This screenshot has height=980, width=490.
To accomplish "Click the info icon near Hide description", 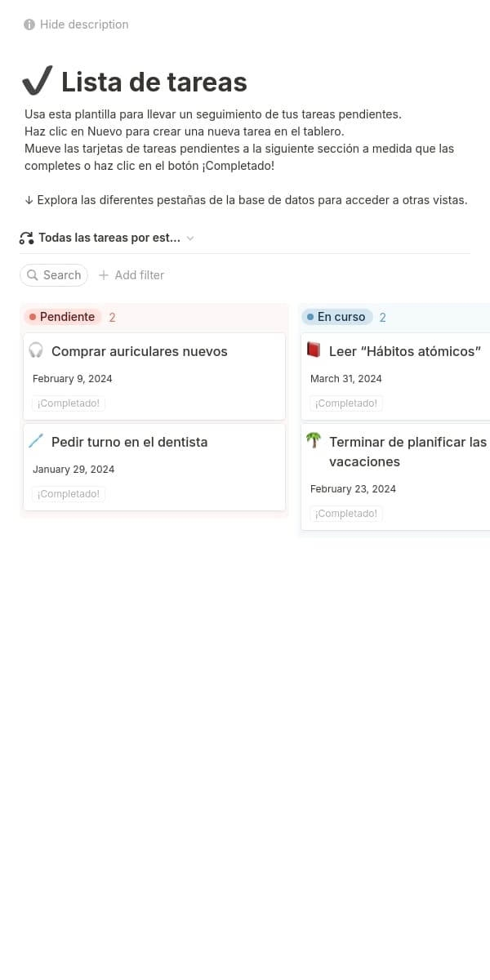I will click(x=29, y=24).
